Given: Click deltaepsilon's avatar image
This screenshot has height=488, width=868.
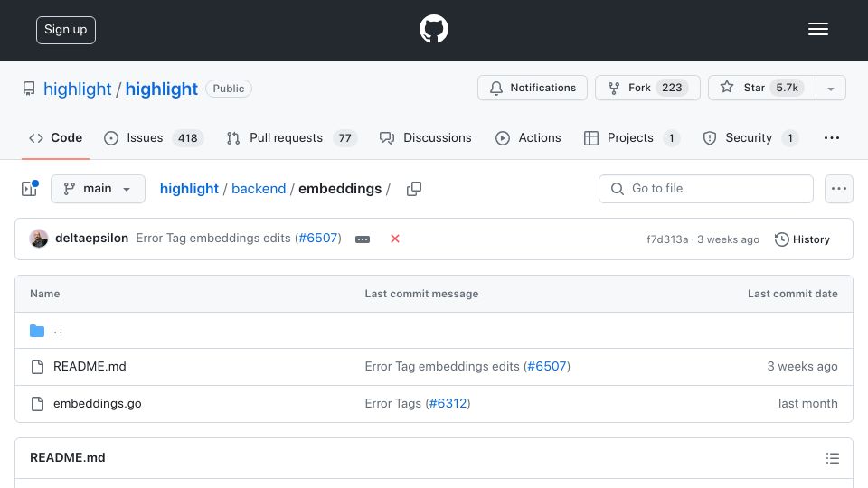Looking at the screenshot, I should pyautogui.click(x=39, y=239).
